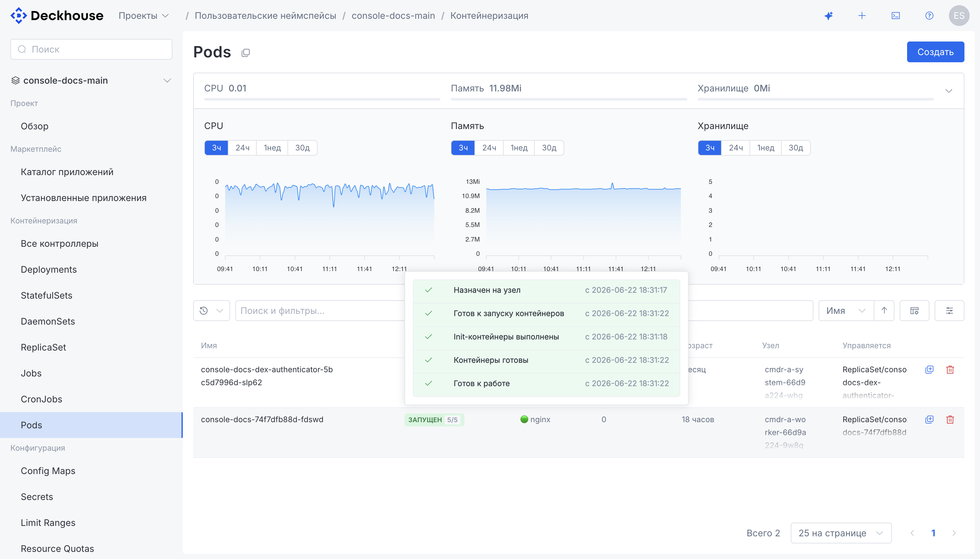Open the Проекты dropdown

pyautogui.click(x=144, y=16)
